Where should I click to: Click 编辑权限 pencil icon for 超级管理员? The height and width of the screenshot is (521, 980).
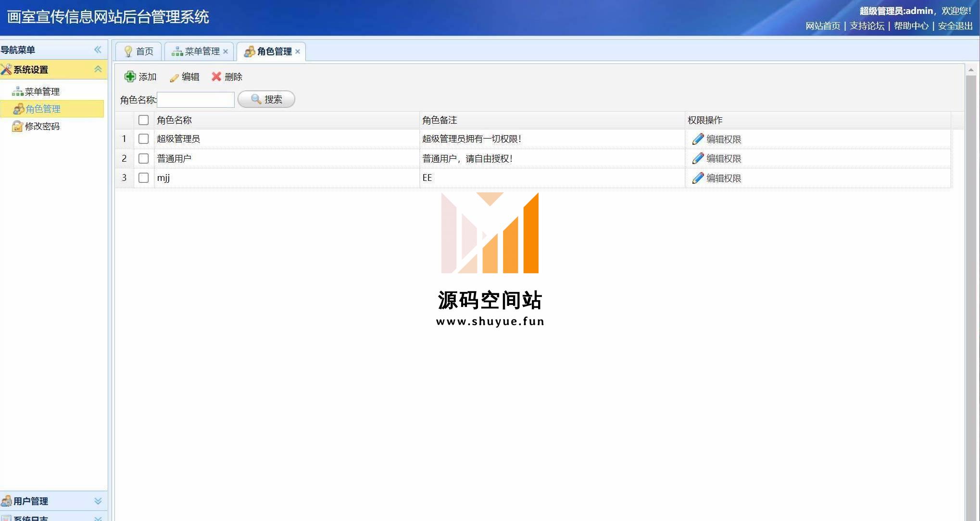pyautogui.click(x=698, y=139)
